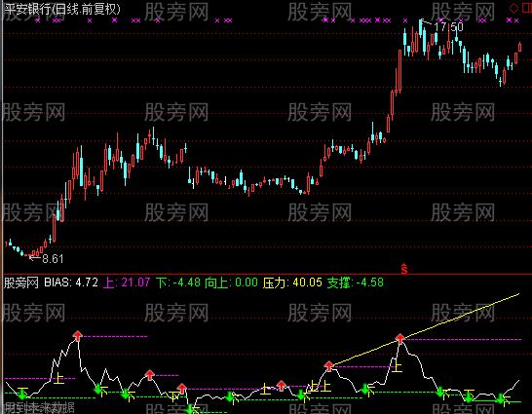532x414 pixels.
Task: Click the magenta 上: 21.07 value
Action: click(x=127, y=282)
